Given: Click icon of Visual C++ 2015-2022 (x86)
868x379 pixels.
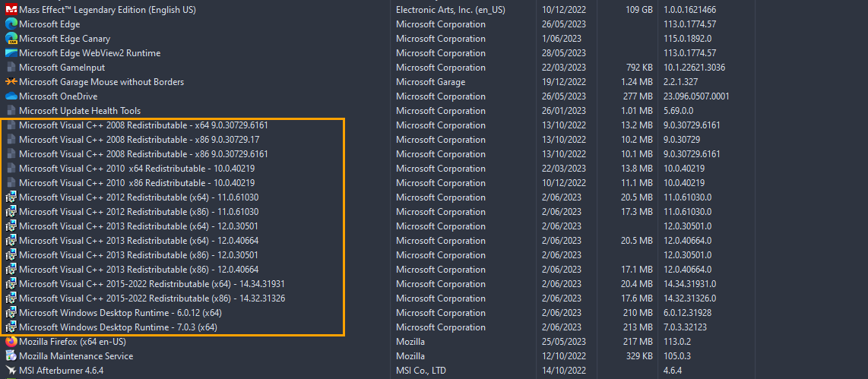Looking at the screenshot, I should 11,298.
